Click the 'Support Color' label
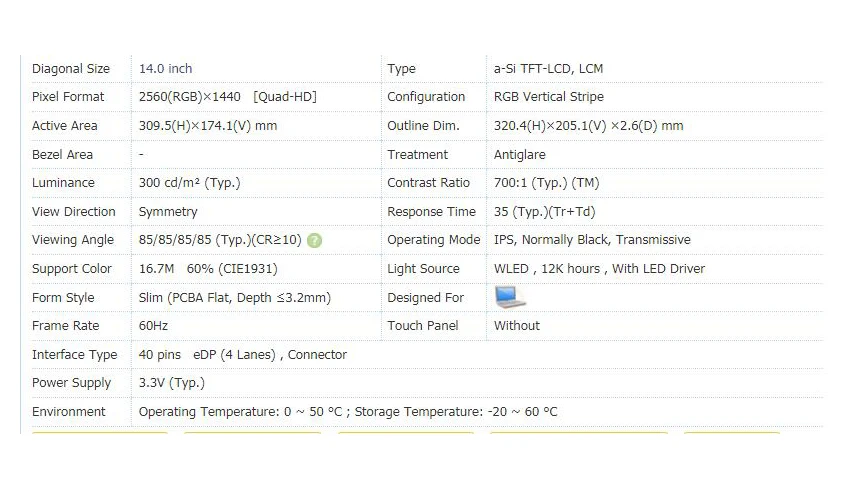853x480 pixels. 72,269
